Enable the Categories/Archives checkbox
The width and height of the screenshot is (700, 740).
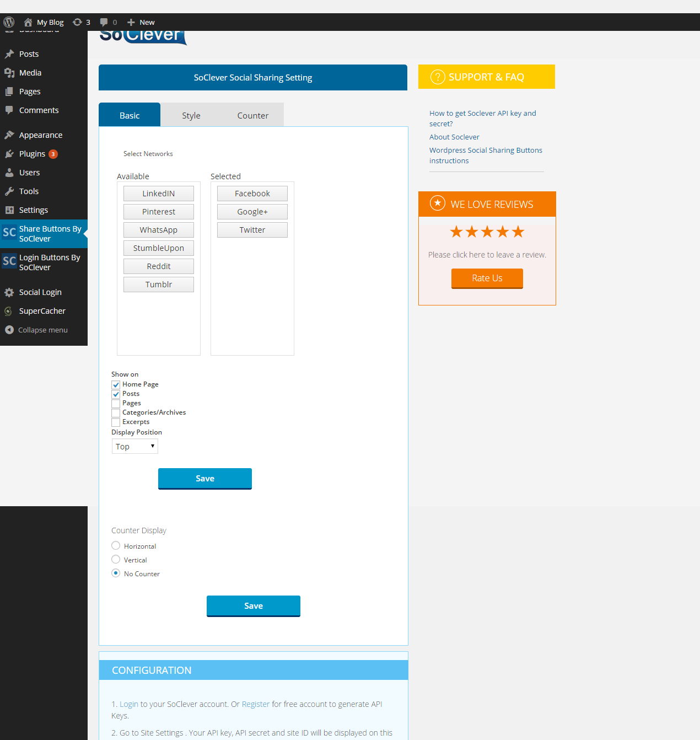pyautogui.click(x=116, y=413)
